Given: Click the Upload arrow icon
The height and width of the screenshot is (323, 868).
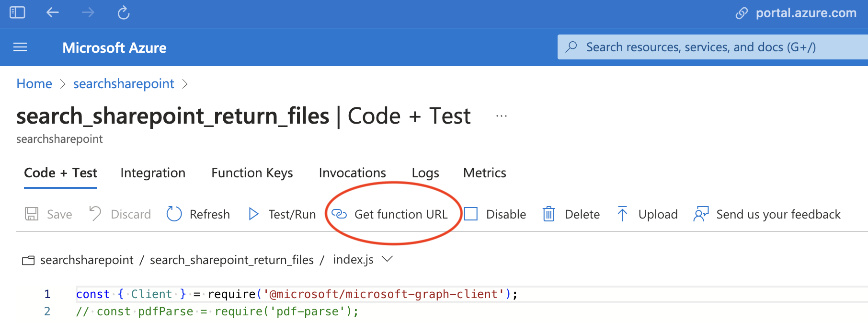Looking at the screenshot, I should coord(622,214).
